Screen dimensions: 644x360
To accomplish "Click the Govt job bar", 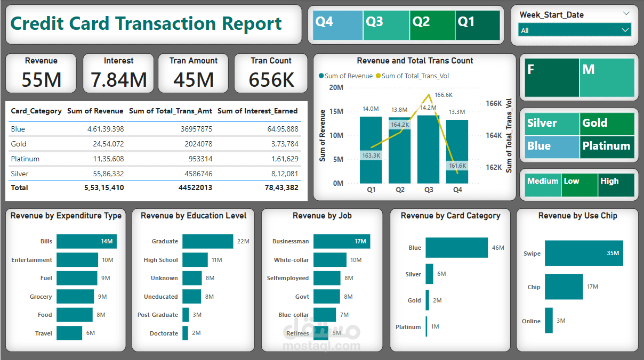I will coord(327,297).
